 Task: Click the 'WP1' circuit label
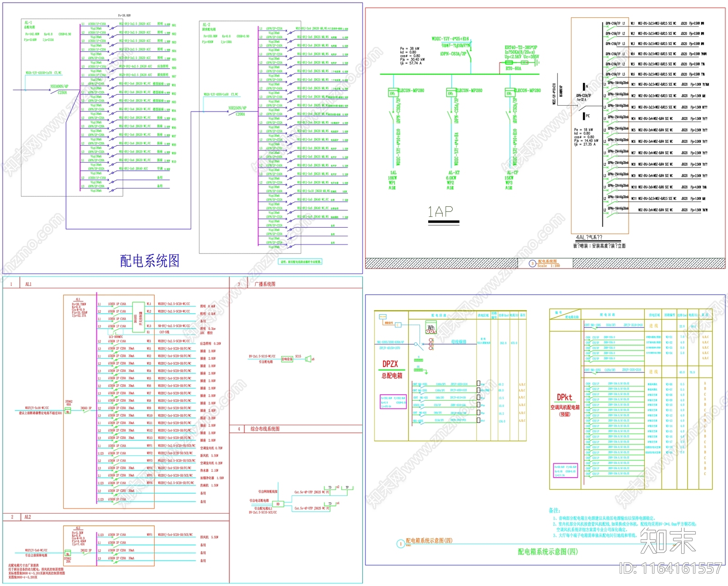(392, 183)
